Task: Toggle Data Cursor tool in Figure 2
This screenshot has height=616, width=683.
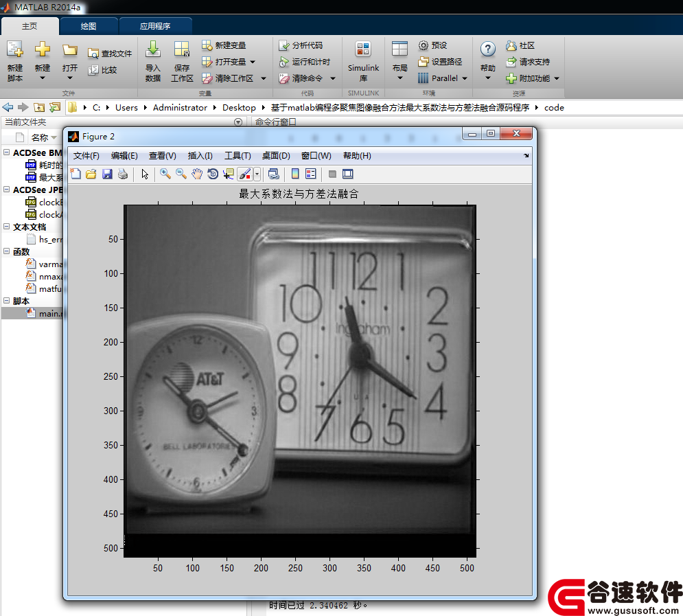Action: (229, 174)
